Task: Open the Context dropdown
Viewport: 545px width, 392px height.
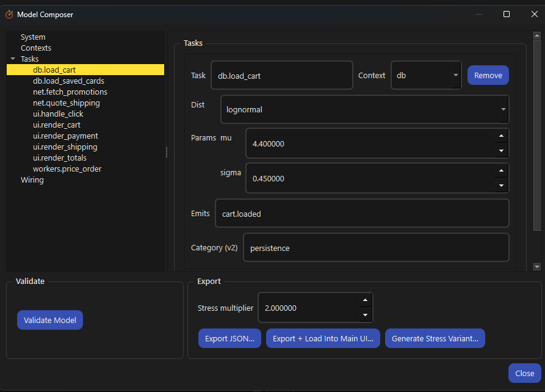Action: click(x=426, y=75)
